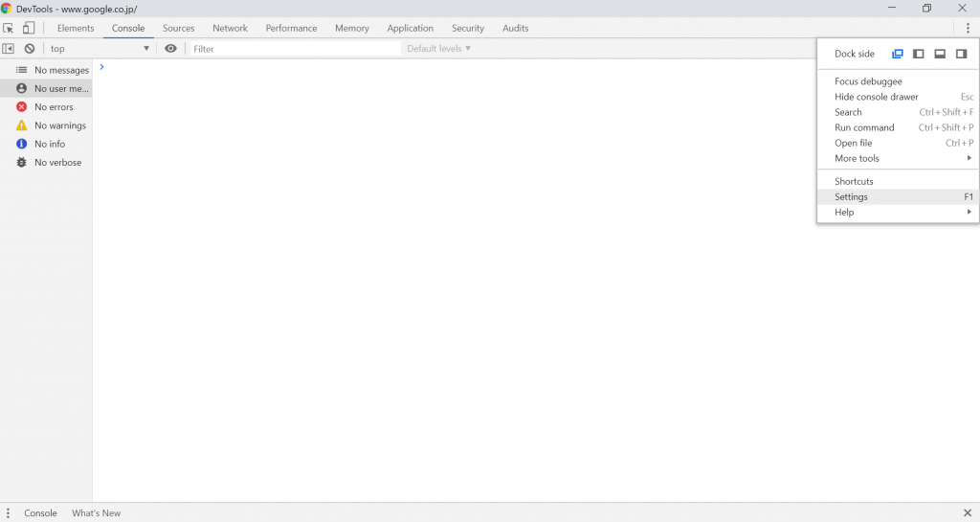980x522 pixels.
Task: Select the No verbose sidebar row
Action: [x=46, y=162]
